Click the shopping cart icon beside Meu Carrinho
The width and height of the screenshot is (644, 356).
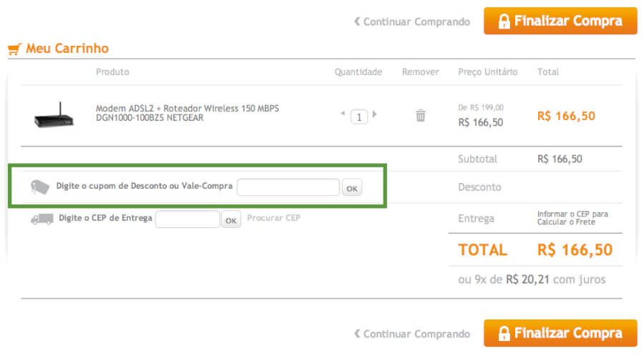(14, 49)
